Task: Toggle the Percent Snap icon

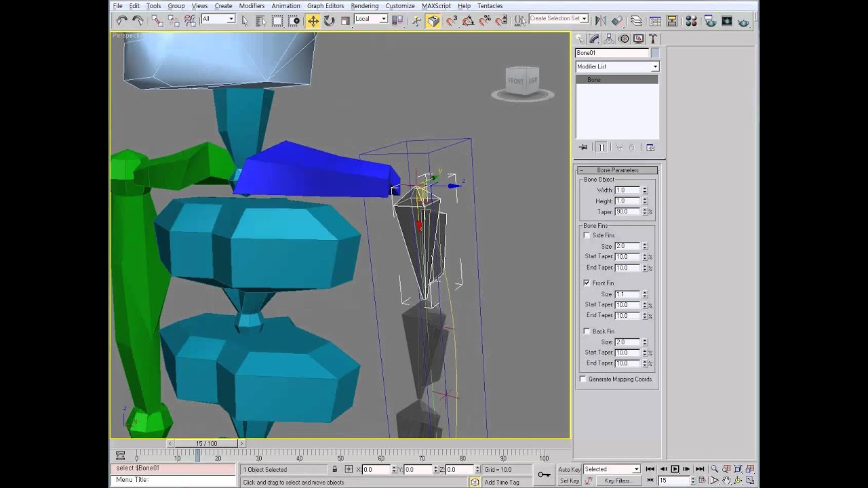Action: (x=485, y=21)
